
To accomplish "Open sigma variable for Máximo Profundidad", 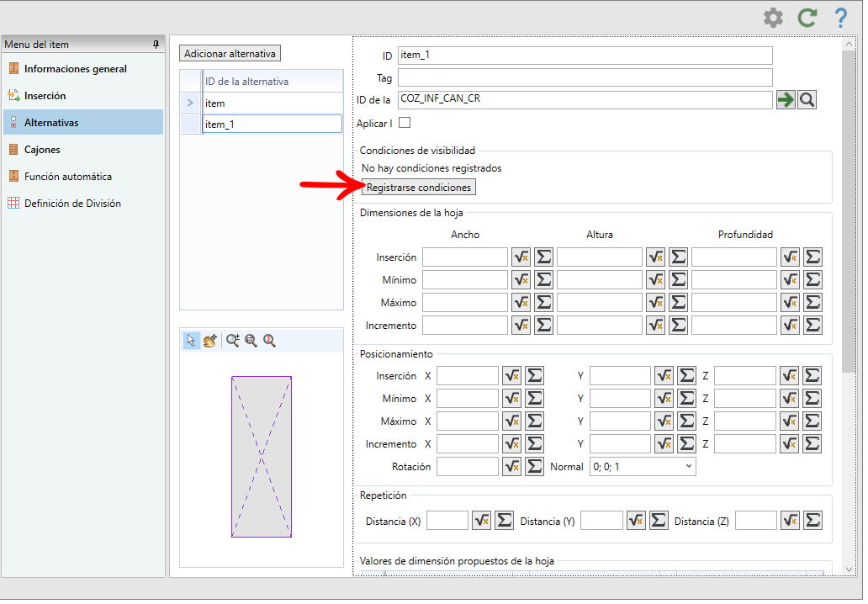I will pos(813,302).
